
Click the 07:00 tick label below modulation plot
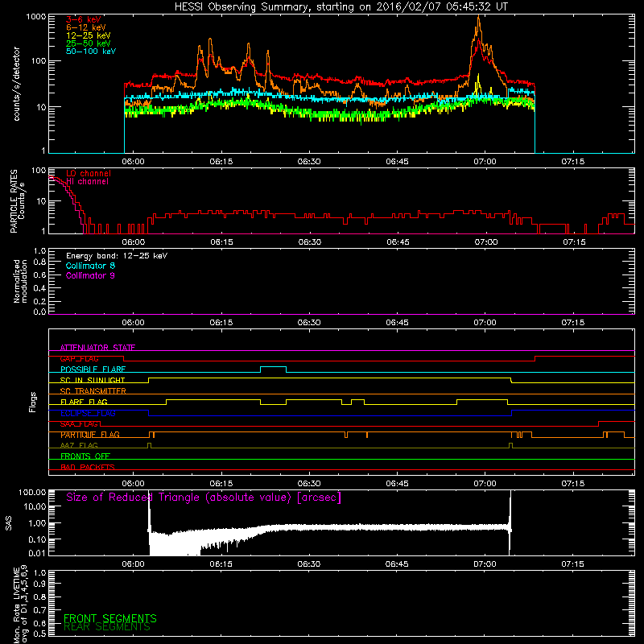pos(485,323)
